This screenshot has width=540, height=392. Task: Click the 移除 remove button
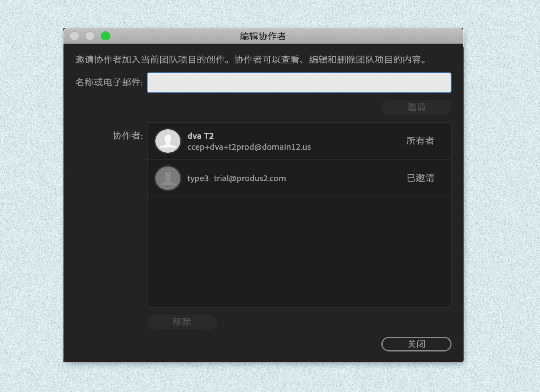tap(182, 322)
